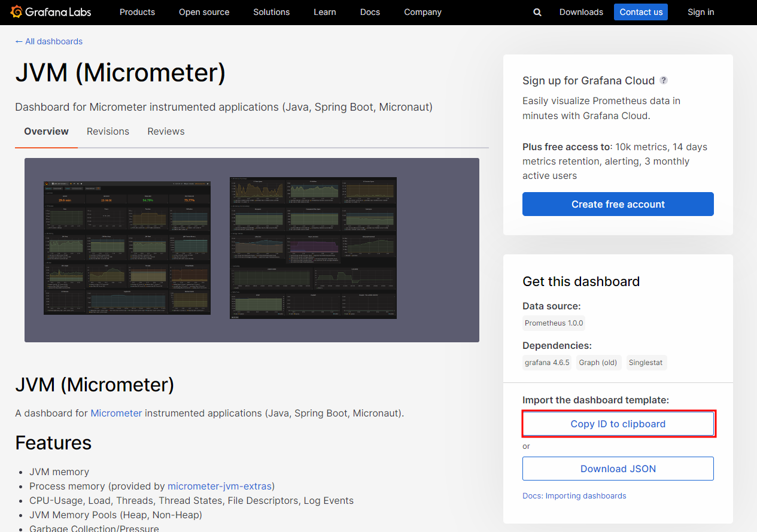The height and width of the screenshot is (532, 757).
Task: Click the Singlestat dependency tag
Action: (x=646, y=363)
